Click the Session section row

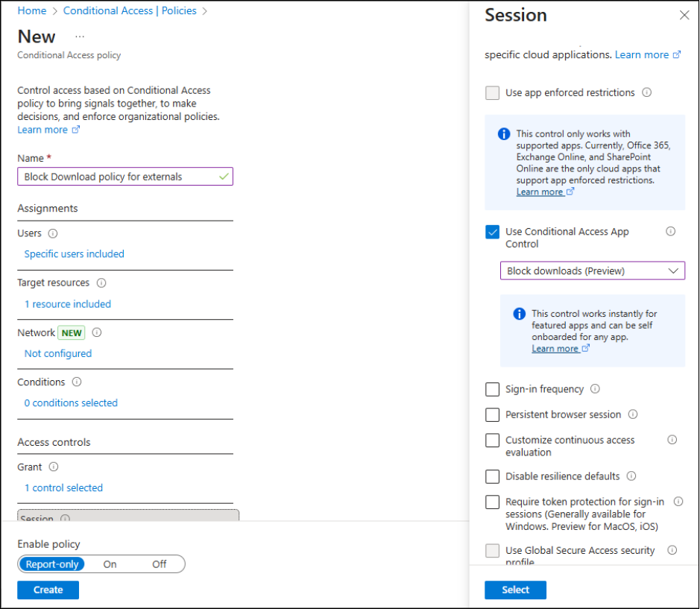(128, 515)
